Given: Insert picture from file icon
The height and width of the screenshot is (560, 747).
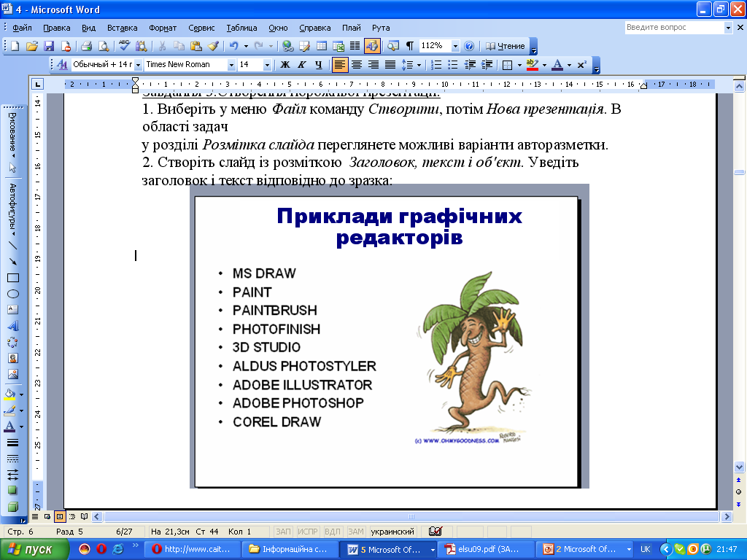Looking at the screenshot, I should [x=13, y=374].
